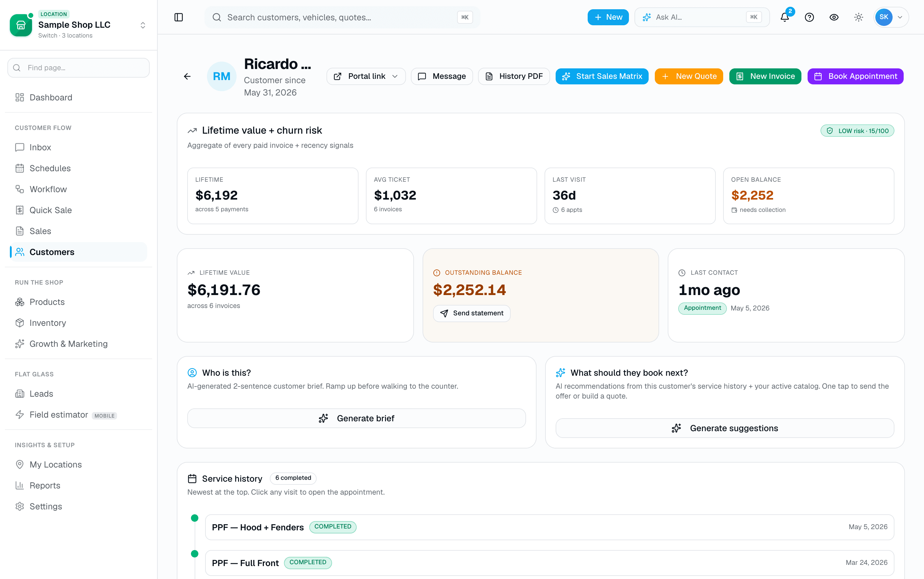Open the PPF — Hood + Fenders visit
The width and height of the screenshot is (924, 579).
point(549,527)
